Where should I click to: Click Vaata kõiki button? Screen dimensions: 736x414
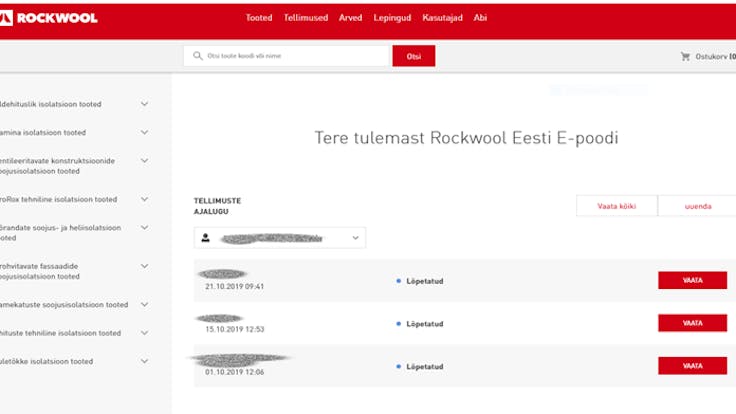[x=617, y=206]
